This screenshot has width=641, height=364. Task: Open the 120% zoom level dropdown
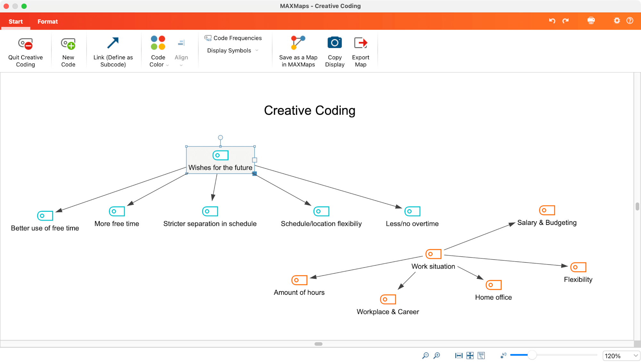(621, 356)
